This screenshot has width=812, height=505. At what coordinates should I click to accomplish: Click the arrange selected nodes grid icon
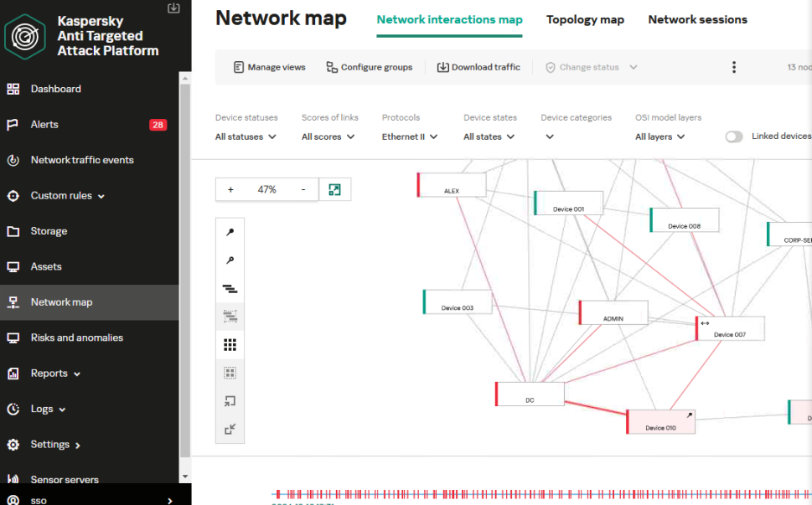click(230, 373)
